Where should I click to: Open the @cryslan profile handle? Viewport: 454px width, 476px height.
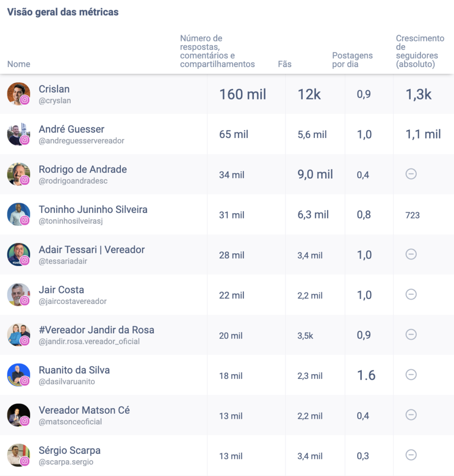pos(55,100)
